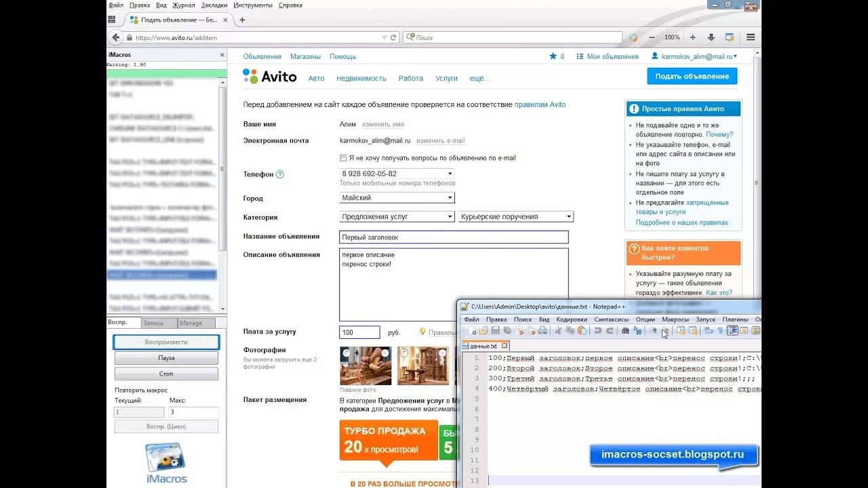
Task: Reload page with Firefox refresh icon
Action: 393,38
